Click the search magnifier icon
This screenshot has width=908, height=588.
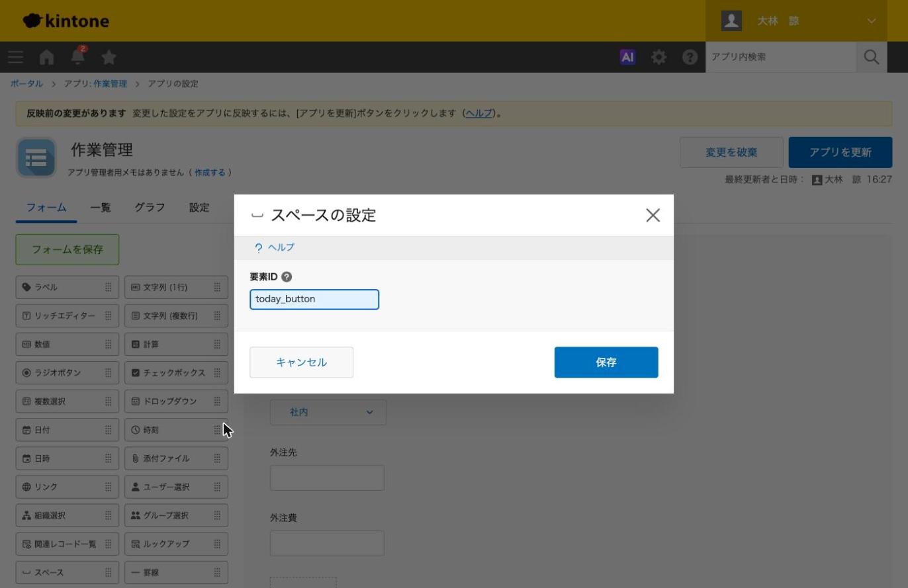pyautogui.click(x=872, y=57)
